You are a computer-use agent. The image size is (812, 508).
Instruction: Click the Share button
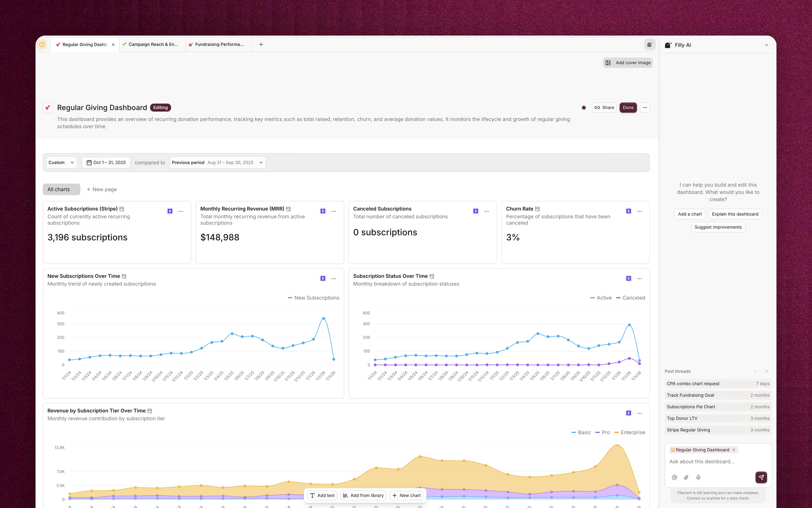[x=604, y=108]
